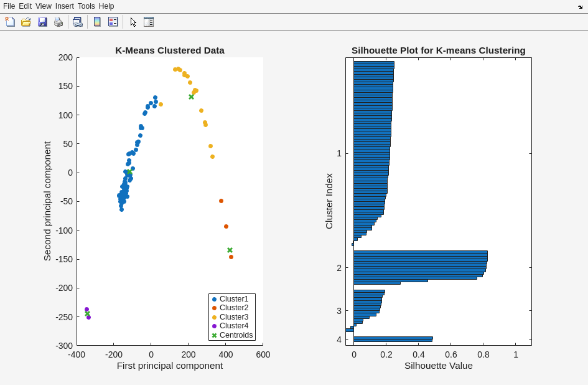
Task: Expand the Tools menu
Action: coord(86,6)
